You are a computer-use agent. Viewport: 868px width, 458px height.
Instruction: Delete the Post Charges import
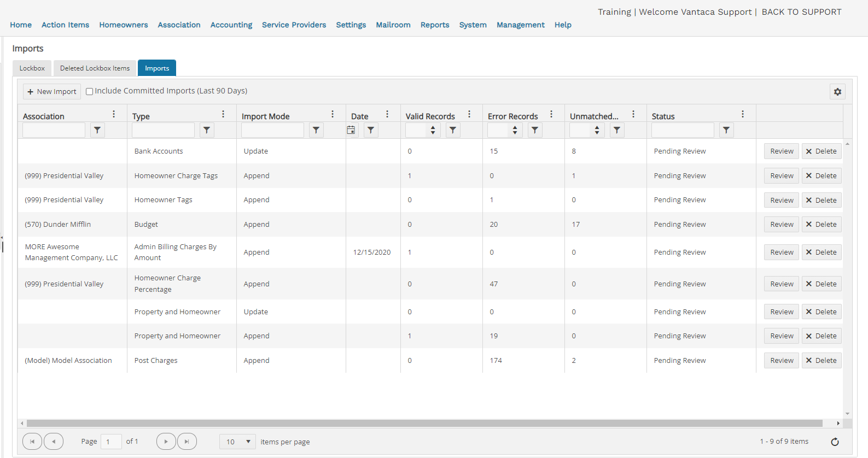822,361
